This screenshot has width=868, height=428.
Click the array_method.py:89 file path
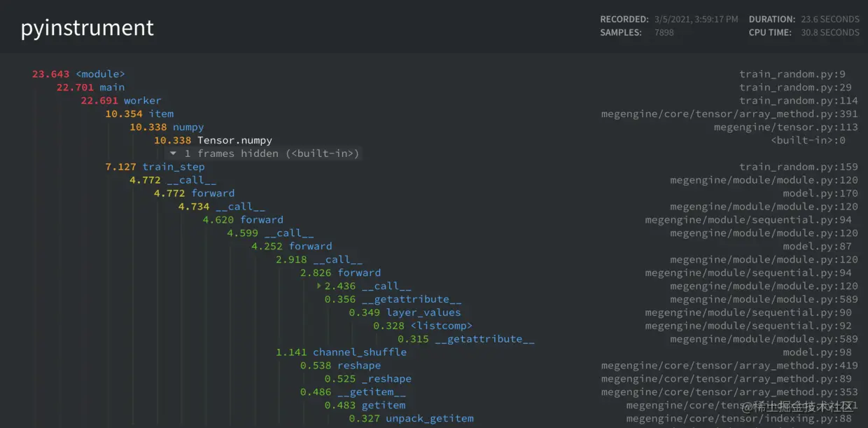(727, 380)
